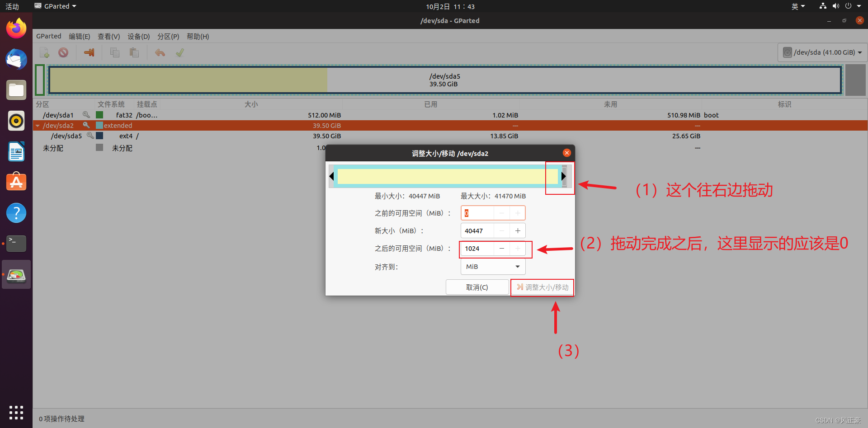Open Rhythmbox from the dock
Screen dimensions: 868x428
[16, 121]
